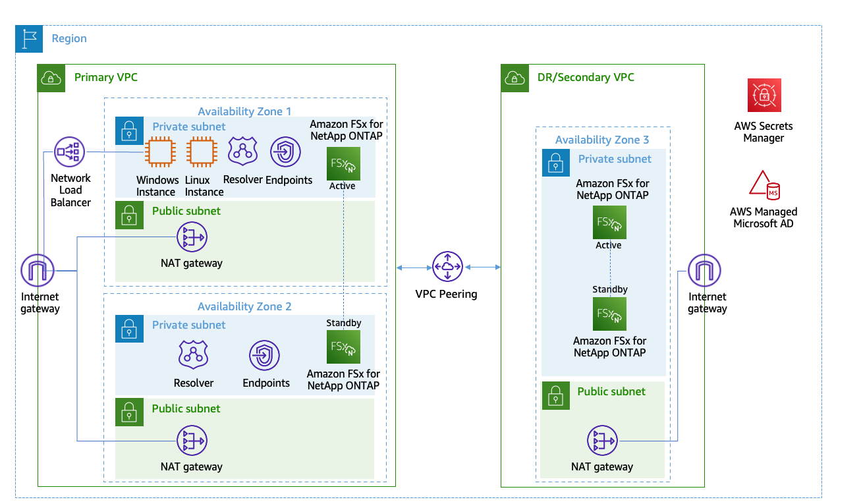Click the 'Standby' label in Availability Zone 3

[x=610, y=289]
